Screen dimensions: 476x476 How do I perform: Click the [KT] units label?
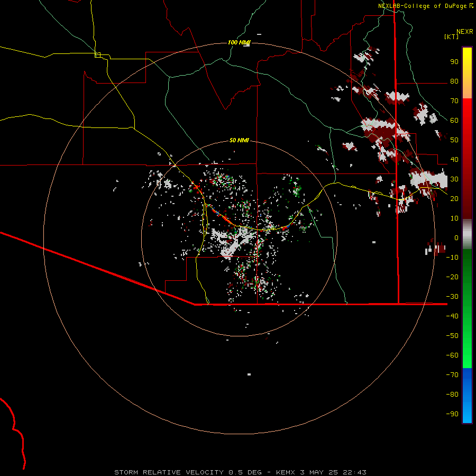(x=451, y=36)
